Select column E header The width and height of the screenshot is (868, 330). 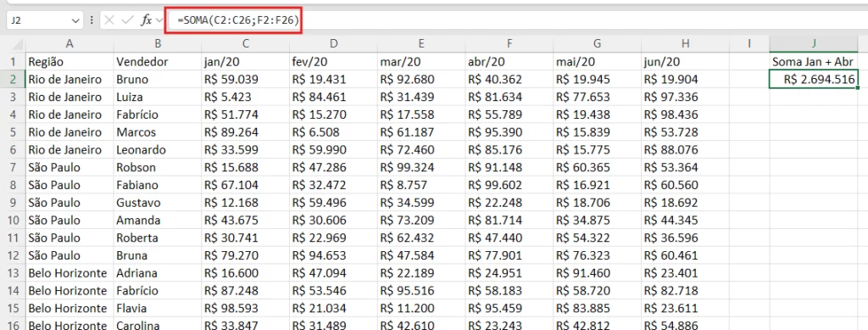click(421, 44)
